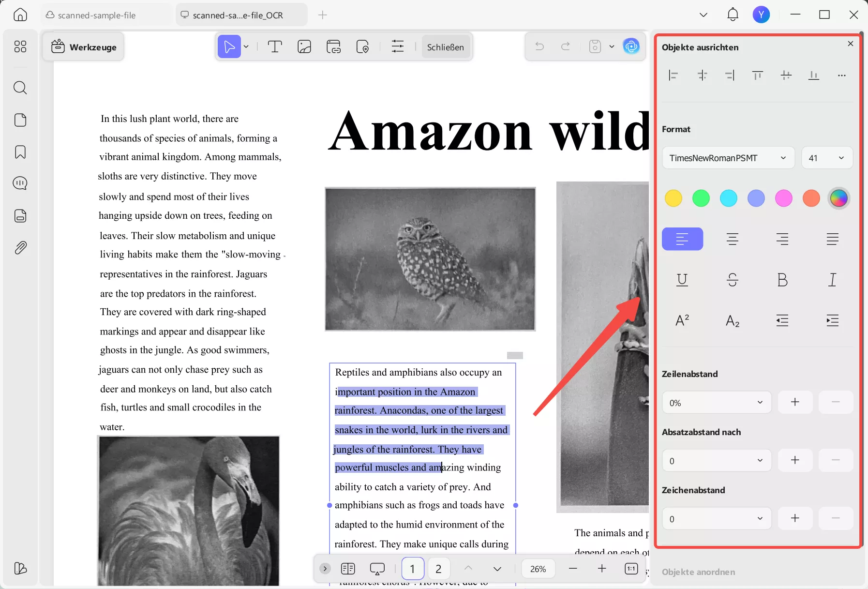Select the add image tool
Image resolution: width=868 pixels, height=589 pixels.
pyautogui.click(x=304, y=47)
